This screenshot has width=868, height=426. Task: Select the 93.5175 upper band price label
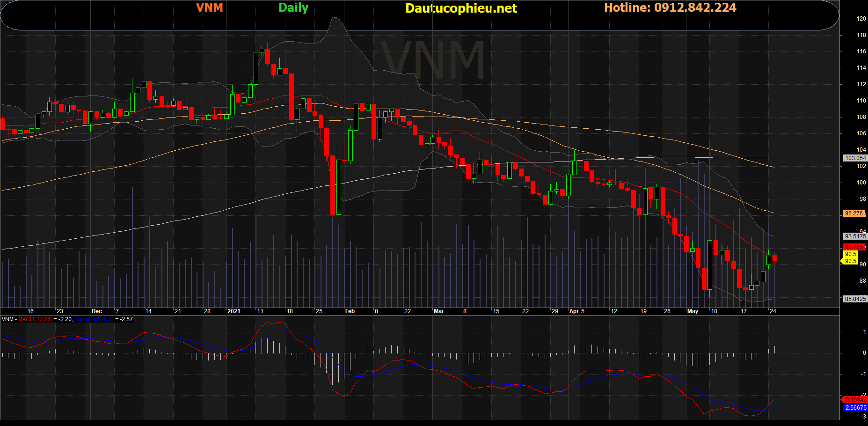[855, 236]
